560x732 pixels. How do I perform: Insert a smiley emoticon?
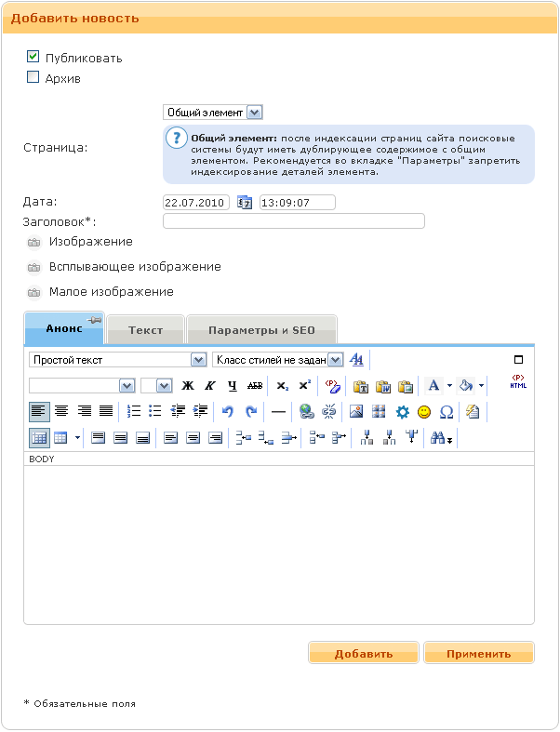[x=424, y=411]
